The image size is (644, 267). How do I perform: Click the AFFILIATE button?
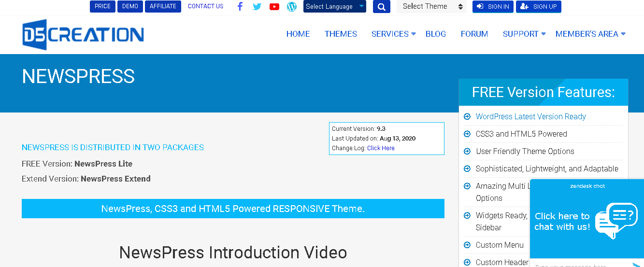163,6
